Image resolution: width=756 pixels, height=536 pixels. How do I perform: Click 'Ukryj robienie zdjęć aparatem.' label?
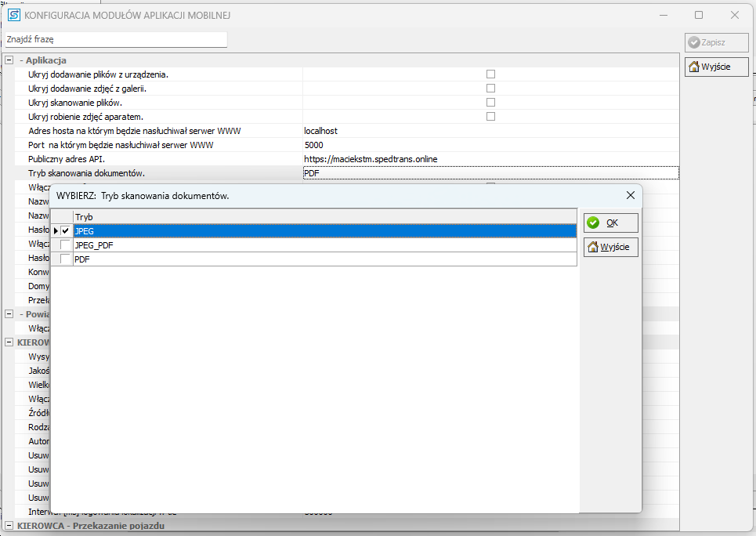point(85,117)
